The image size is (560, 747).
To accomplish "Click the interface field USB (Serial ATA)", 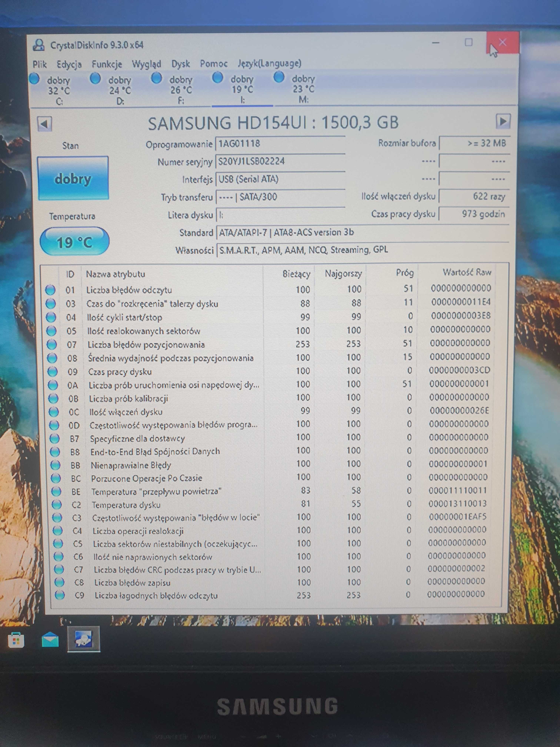I will point(280,179).
